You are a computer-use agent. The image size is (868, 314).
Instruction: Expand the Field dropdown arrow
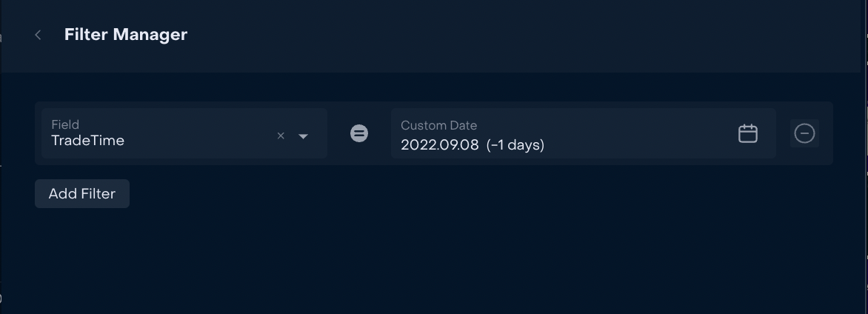click(303, 136)
